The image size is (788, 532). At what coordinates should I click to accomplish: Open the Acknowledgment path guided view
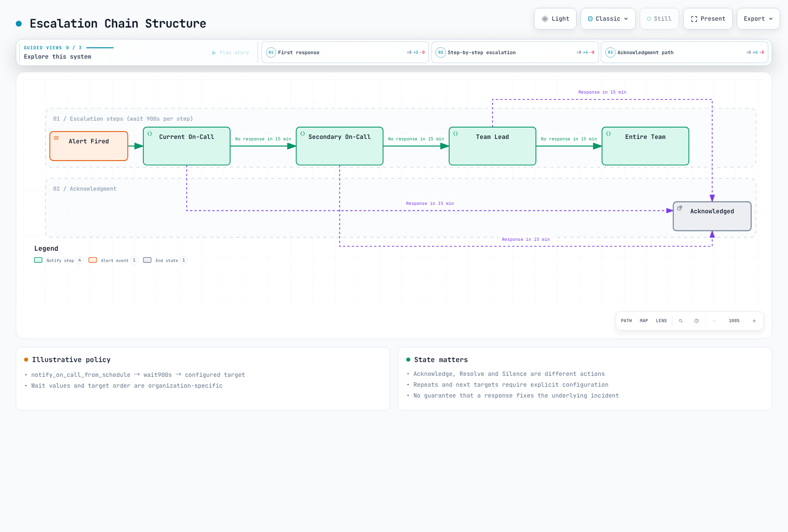coord(685,52)
